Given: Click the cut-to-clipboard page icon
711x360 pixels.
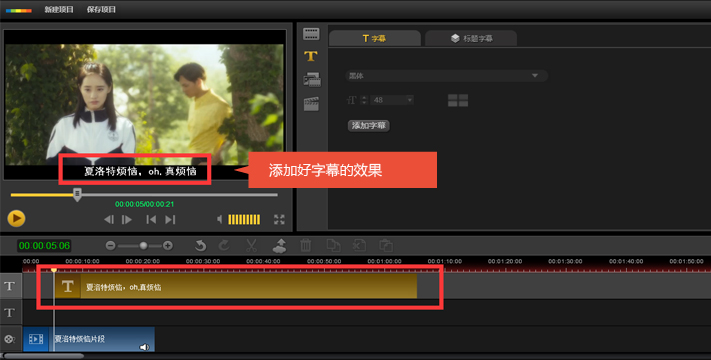Looking at the screenshot, I should tap(360, 246).
